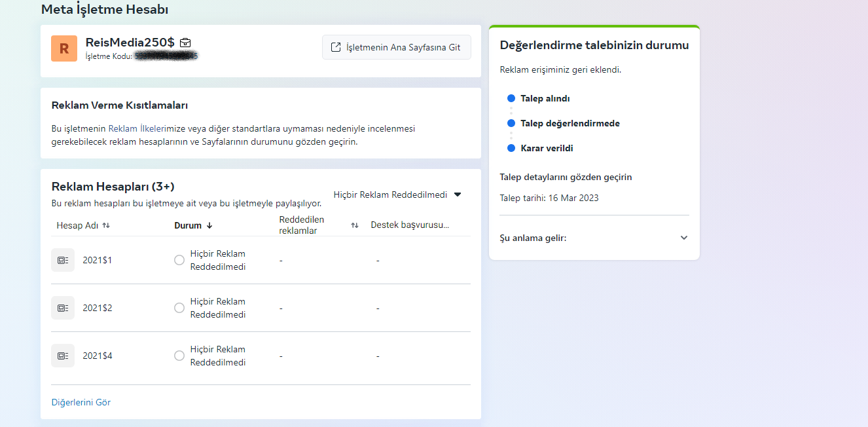Image resolution: width=868 pixels, height=427 pixels.
Task: Click the Karar verildi label
Action: [x=547, y=148]
